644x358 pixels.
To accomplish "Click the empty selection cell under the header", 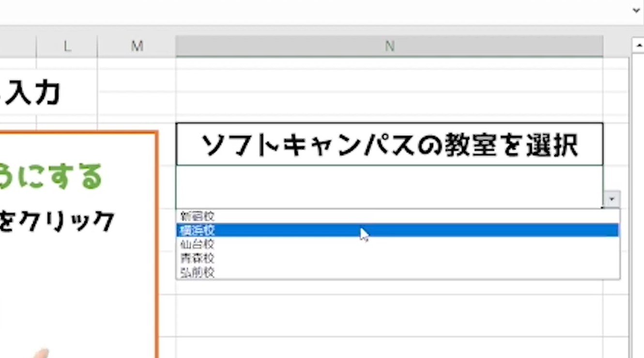I will click(x=389, y=187).
